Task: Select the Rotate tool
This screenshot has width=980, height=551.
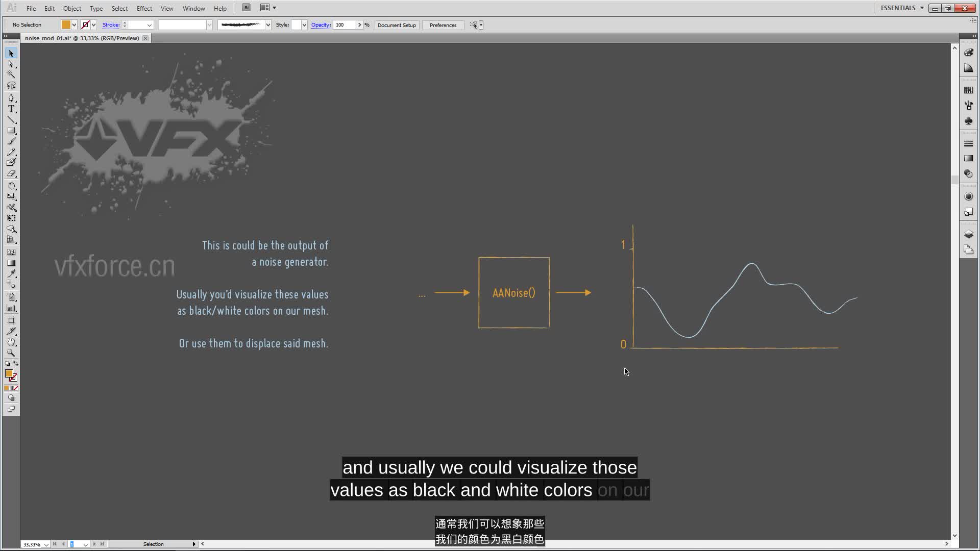Action: (11, 186)
